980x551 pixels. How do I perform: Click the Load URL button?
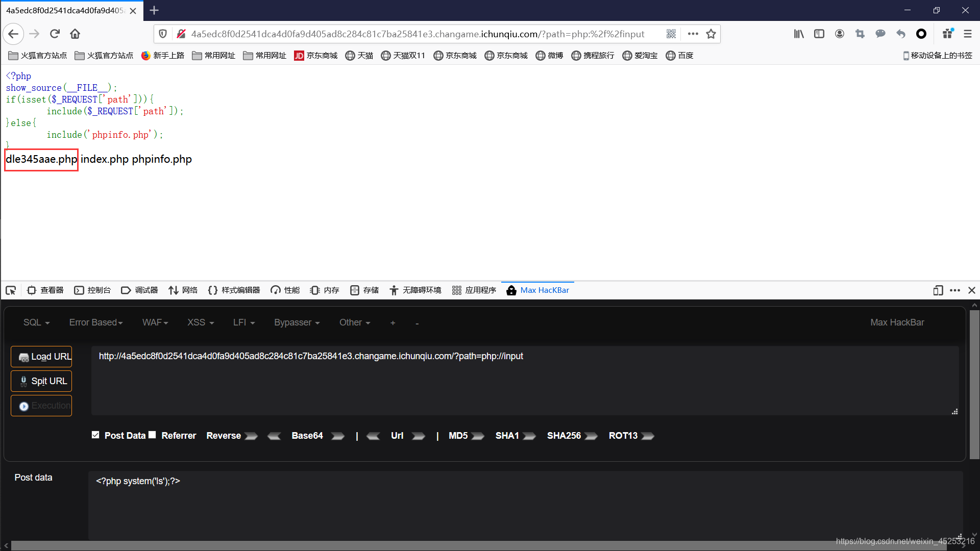pyautogui.click(x=41, y=357)
